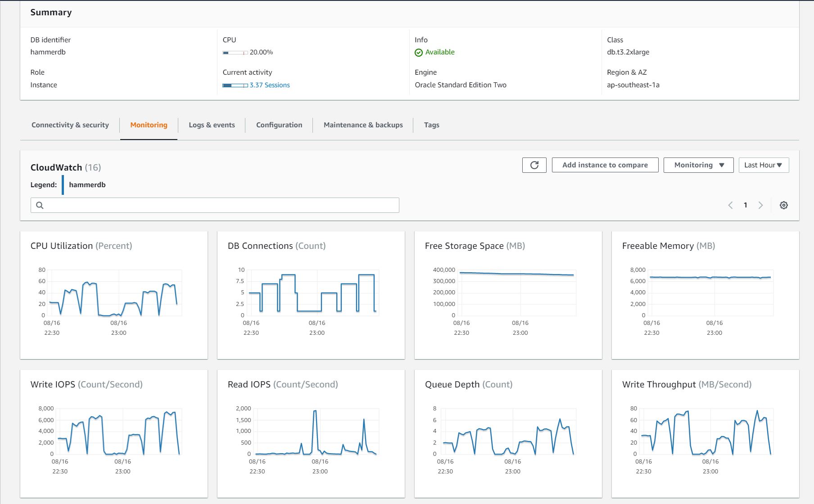Click the CPU 20.00% usage bar
This screenshot has height=504, width=814.
[235, 53]
